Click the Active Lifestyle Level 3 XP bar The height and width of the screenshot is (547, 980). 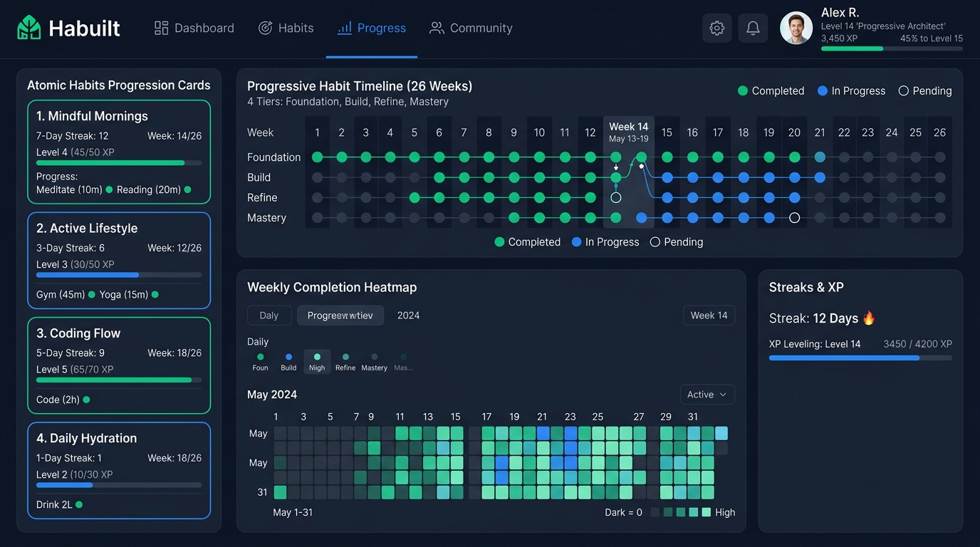click(x=119, y=275)
